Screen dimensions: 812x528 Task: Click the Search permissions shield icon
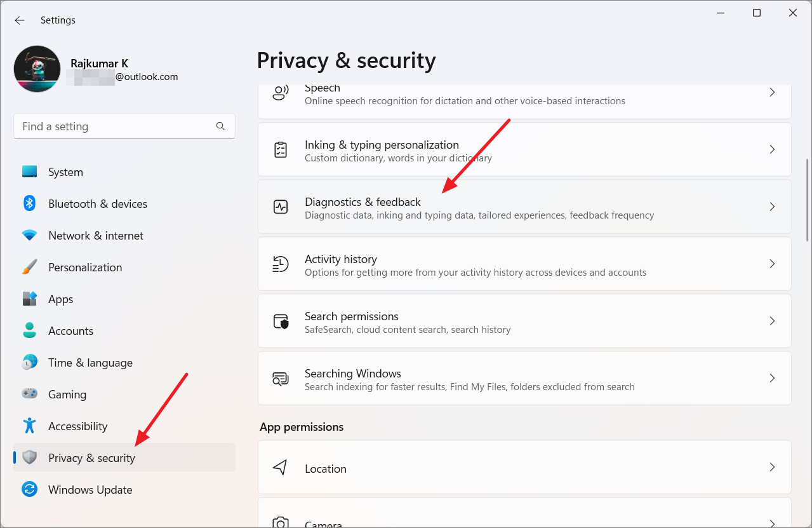(x=281, y=322)
